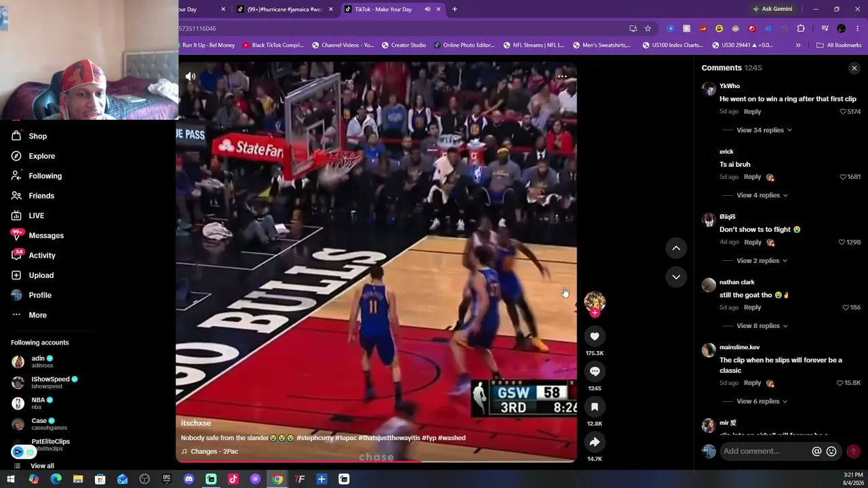Open the Chrome extensions puzzle menu
Viewport: 868px width, 488px height.
801,28
